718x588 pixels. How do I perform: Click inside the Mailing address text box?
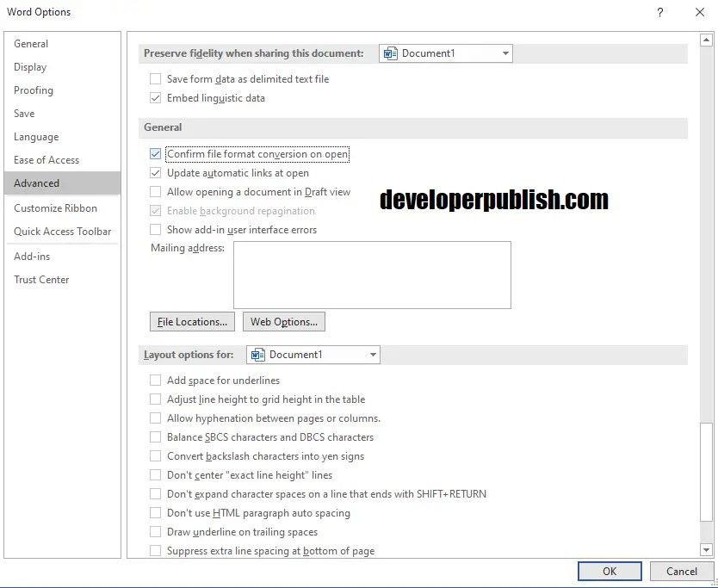pyautogui.click(x=372, y=275)
